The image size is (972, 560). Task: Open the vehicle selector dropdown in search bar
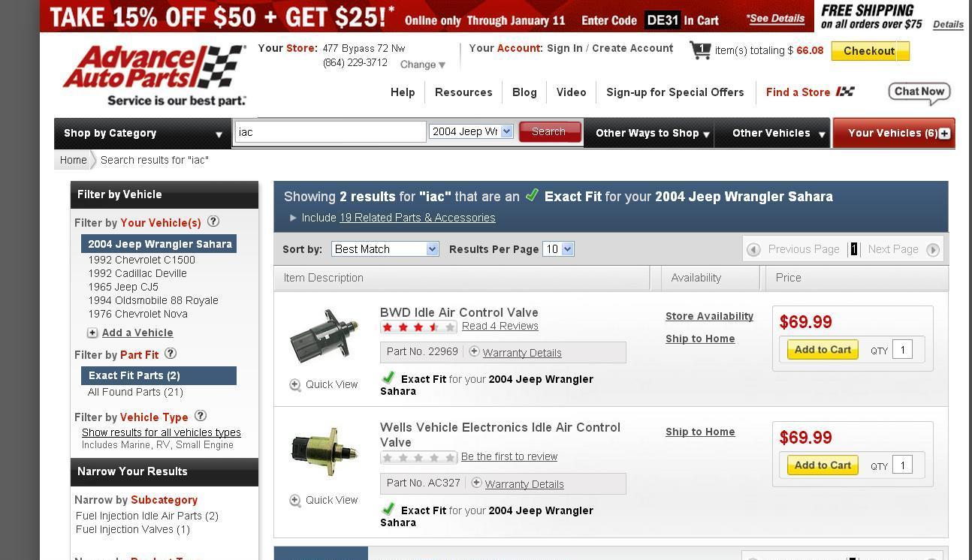[470, 131]
